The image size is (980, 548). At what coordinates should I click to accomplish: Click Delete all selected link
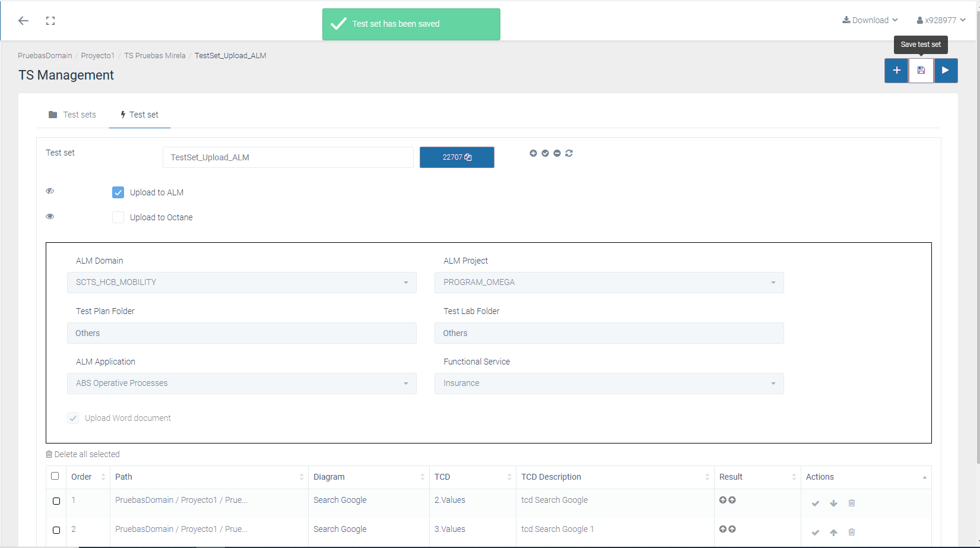pyautogui.click(x=83, y=454)
